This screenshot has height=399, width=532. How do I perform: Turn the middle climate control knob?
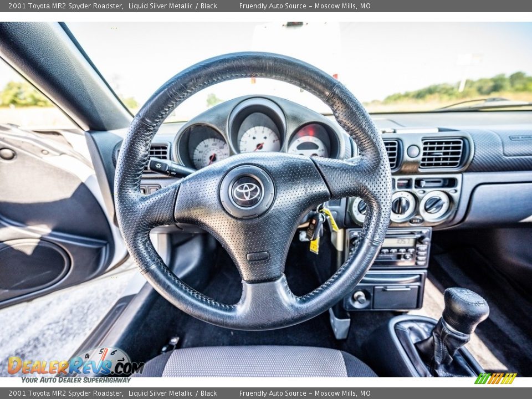coord(402,206)
